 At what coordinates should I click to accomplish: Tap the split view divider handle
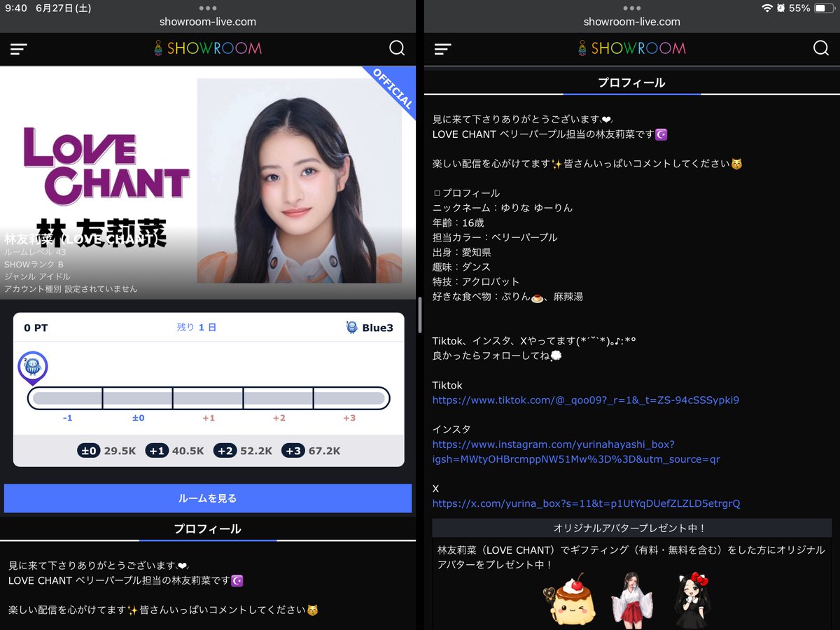pyautogui.click(x=419, y=315)
